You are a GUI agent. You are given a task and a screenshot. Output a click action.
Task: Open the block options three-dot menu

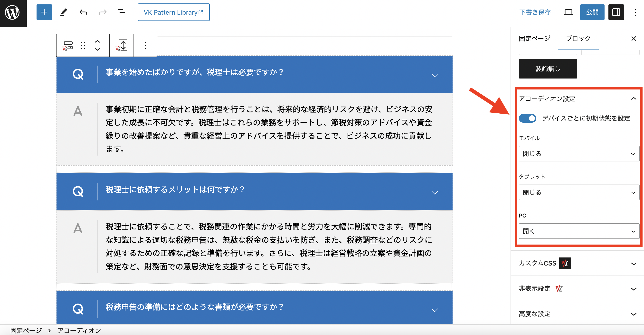[145, 45]
